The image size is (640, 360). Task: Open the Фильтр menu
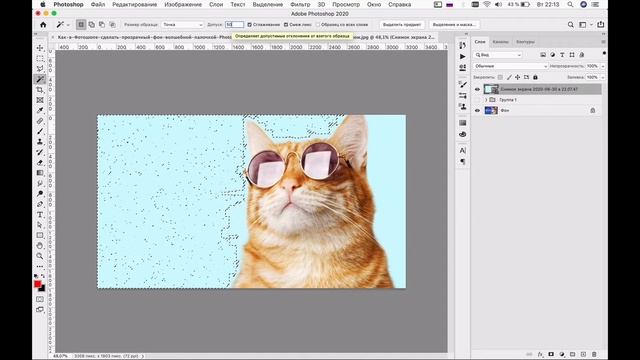(300, 4)
